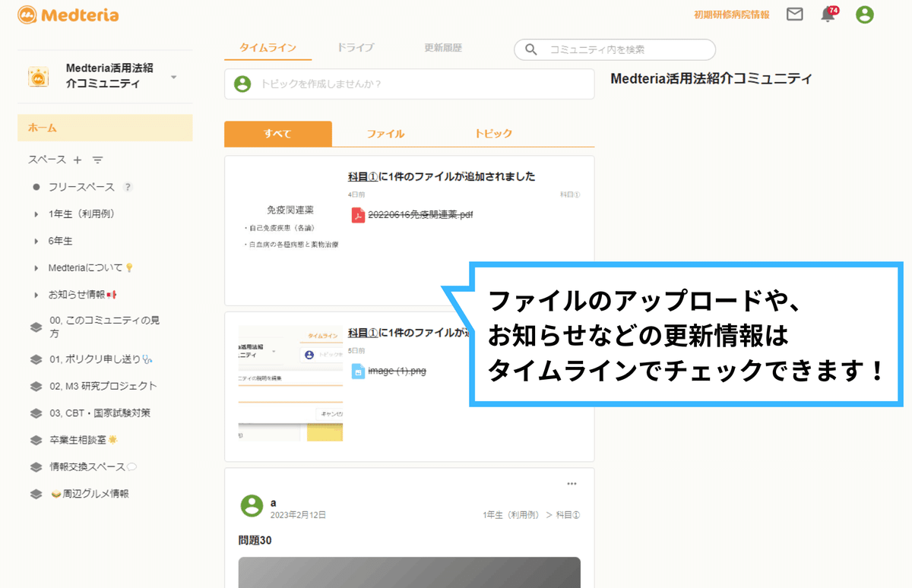Select the すべて filter tab

(277, 134)
